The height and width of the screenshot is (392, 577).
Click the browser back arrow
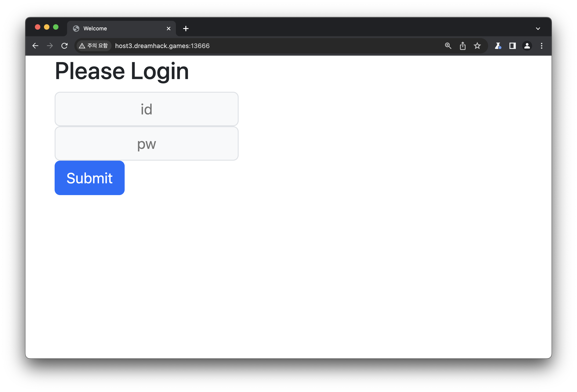pos(35,46)
